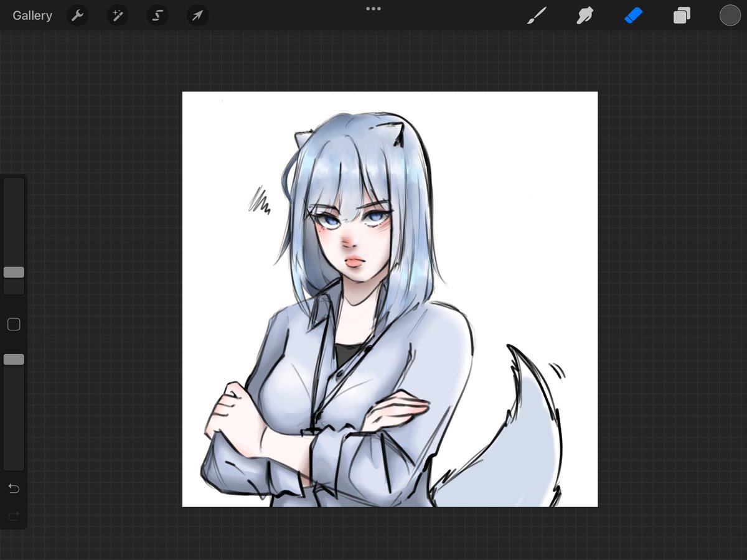
Task: Open the Layers panel
Action: point(682,16)
